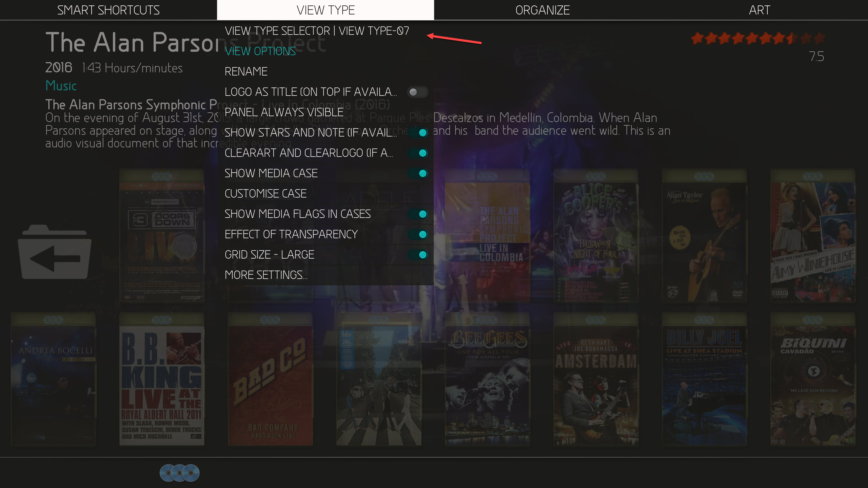
Task: Click disc badge on Biquini Cavadão case
Action: click(813, 320)
